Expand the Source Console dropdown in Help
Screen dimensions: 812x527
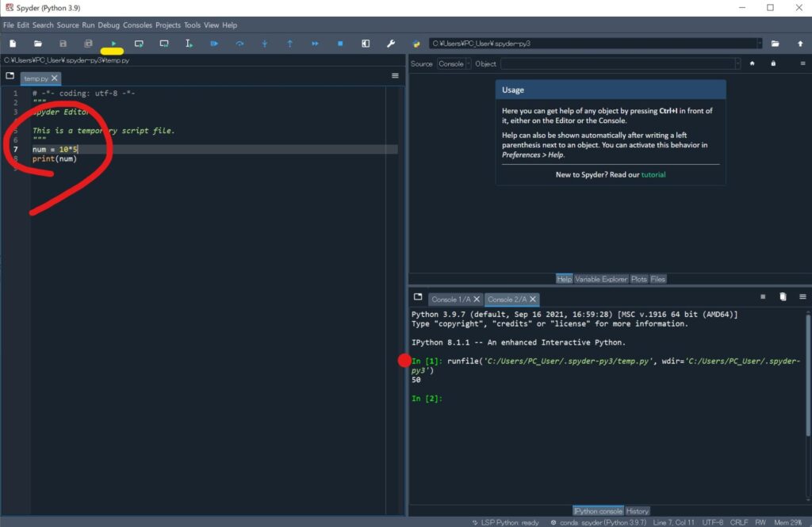(454, 63)
